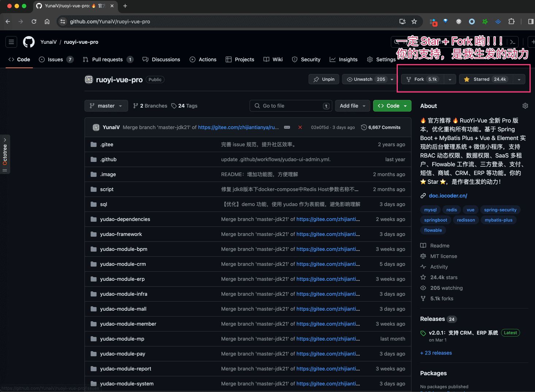
Task: Open the GitHub hamburger navigation menu
Action: pos(11,42)
